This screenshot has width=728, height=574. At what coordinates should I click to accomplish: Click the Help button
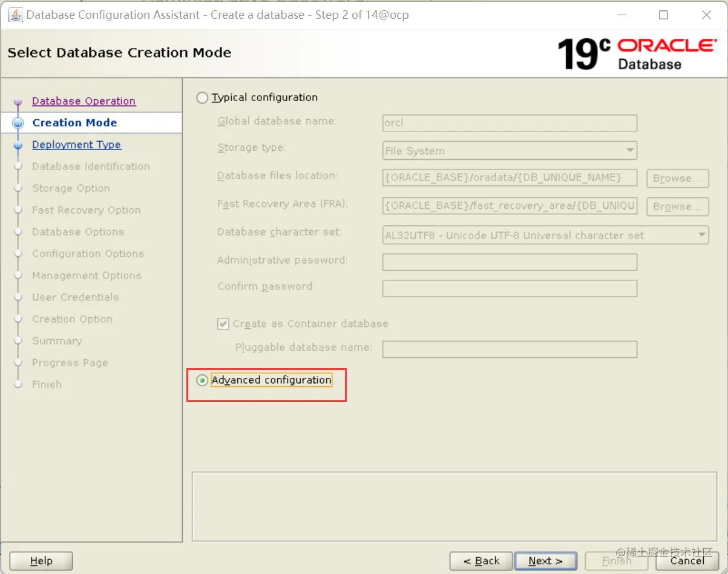41,561
